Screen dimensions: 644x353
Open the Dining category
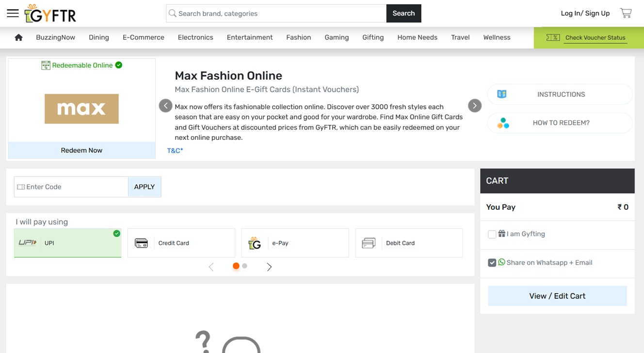pyautogui.click(x=99, y=37)
